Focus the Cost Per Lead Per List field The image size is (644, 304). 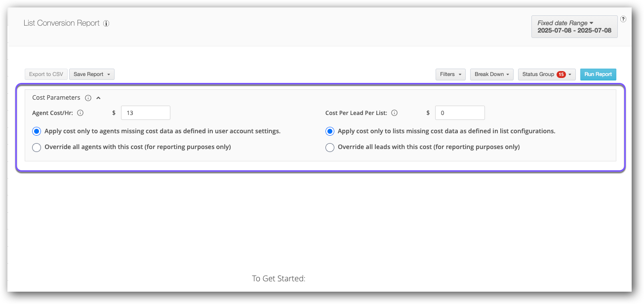[459, 113]
